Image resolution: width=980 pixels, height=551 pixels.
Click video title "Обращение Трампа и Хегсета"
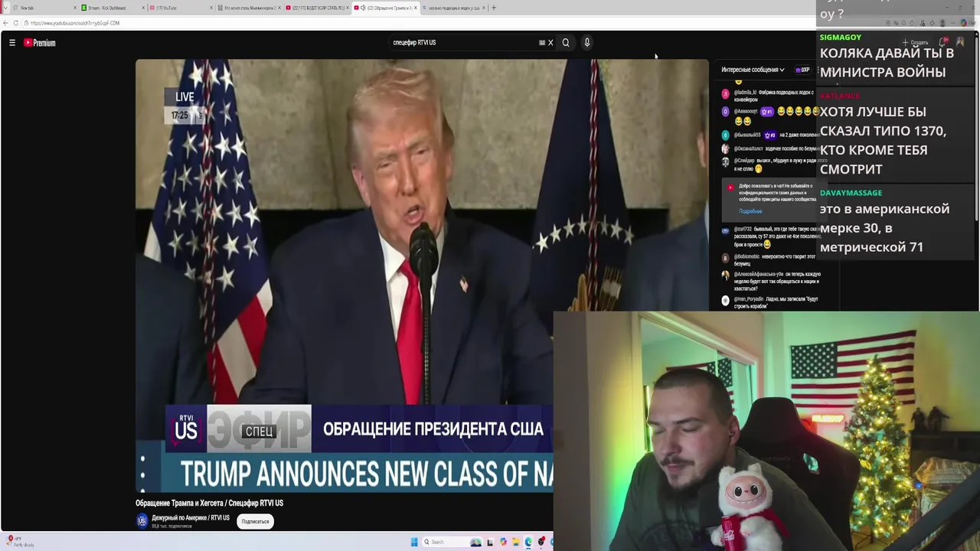click(209, 503)
